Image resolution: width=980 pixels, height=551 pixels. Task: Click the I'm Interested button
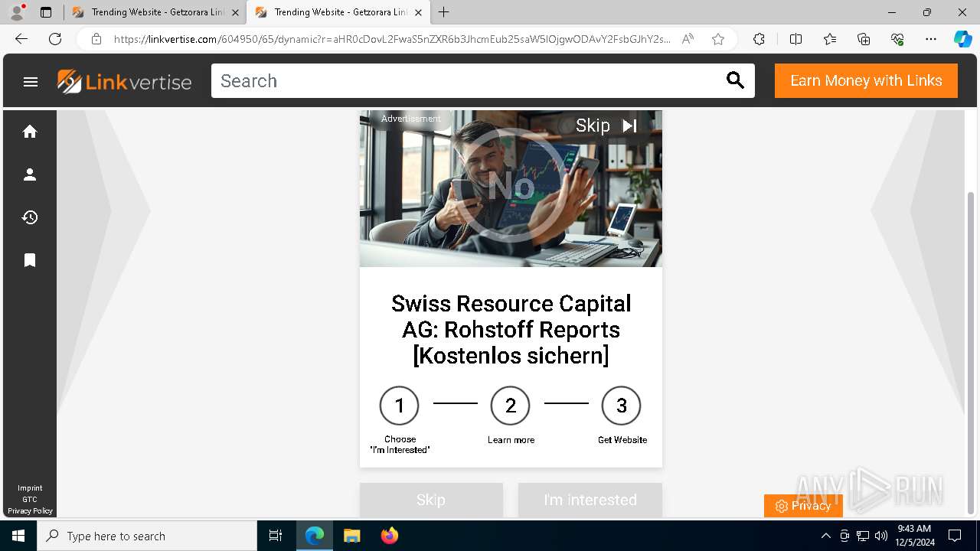tap(590, 500)
